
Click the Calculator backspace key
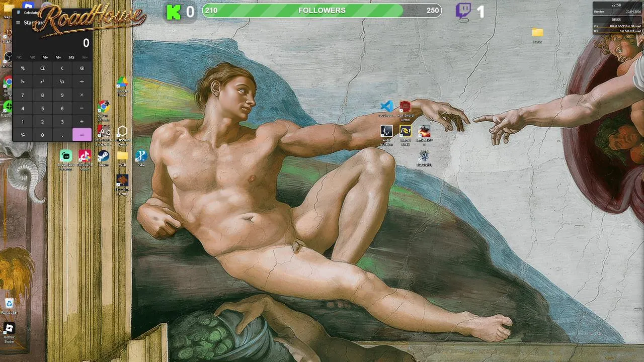pyautogui.click(x=82, y=68)
